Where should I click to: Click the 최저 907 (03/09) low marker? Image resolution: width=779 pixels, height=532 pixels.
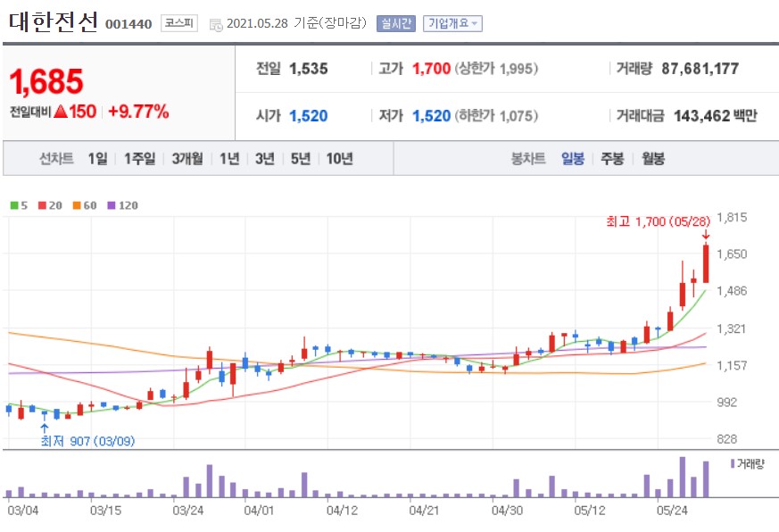click(x=87, y=441)
